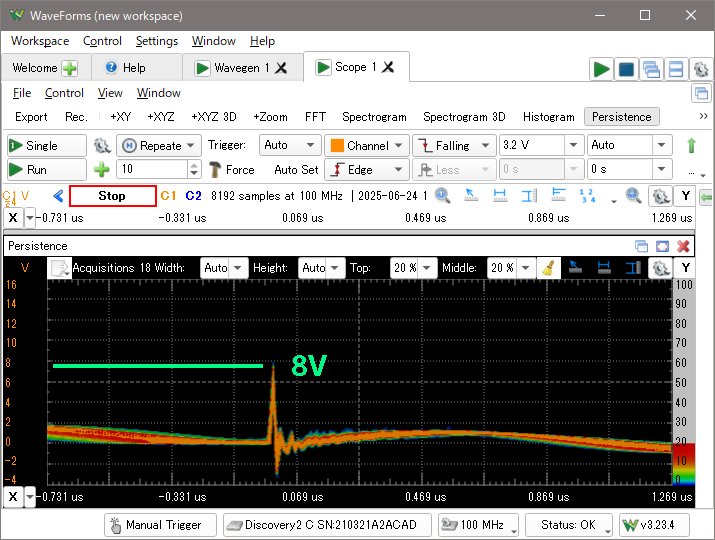Open device options gear at top right
This screenshot has height=540, width=715.
(x=701, y=69)
